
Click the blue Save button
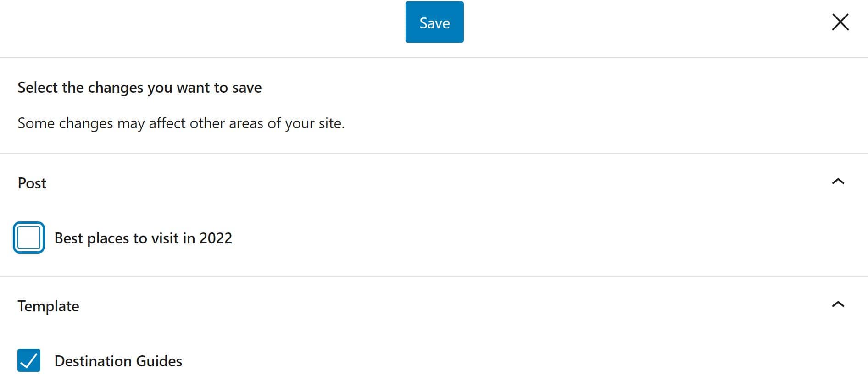[434, 22]
